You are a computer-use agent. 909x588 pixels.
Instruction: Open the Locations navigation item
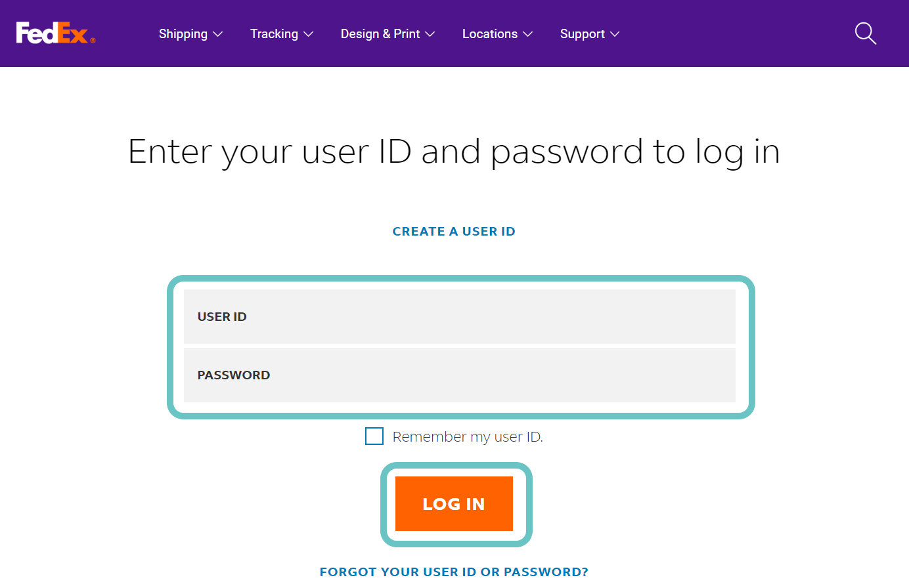tap(489, 33)
